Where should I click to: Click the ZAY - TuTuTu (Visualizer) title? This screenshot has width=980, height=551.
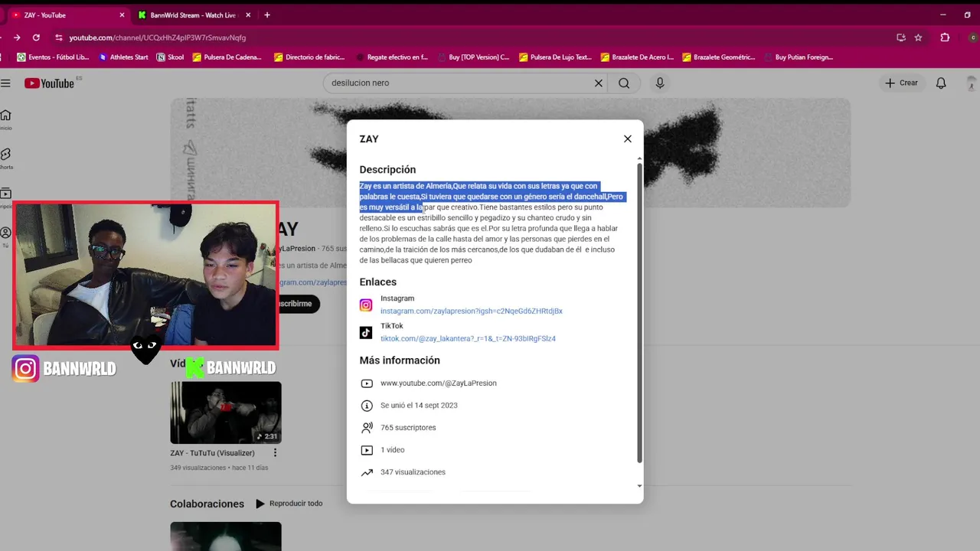pyautogui.click(x=212, y=453)
